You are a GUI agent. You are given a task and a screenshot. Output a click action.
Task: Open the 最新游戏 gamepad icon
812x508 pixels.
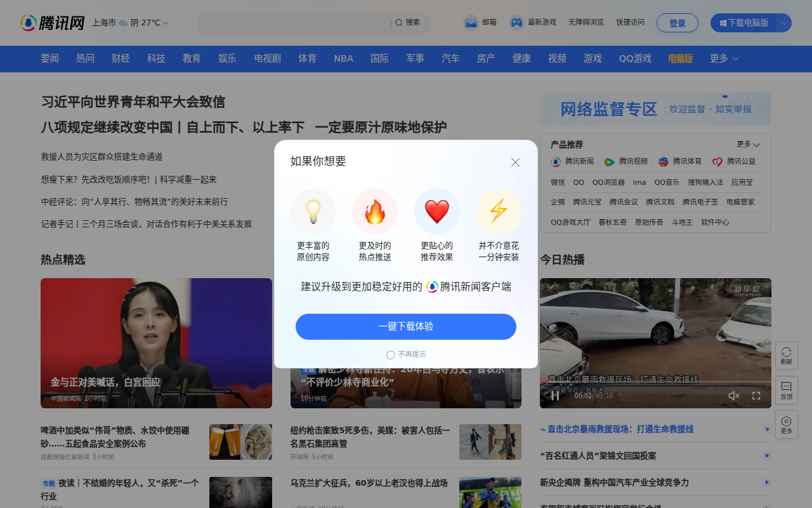coord(517,23)
